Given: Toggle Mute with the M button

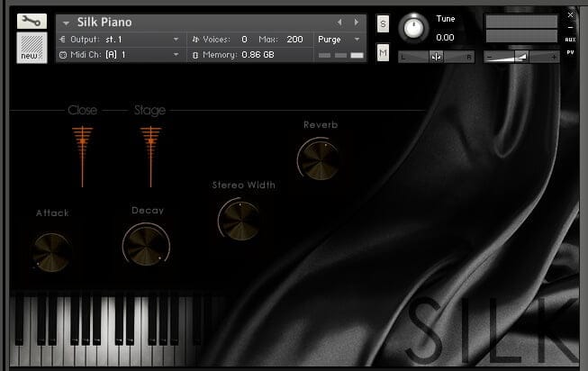Looking at the screenshot, I should [x=383, y=52].
